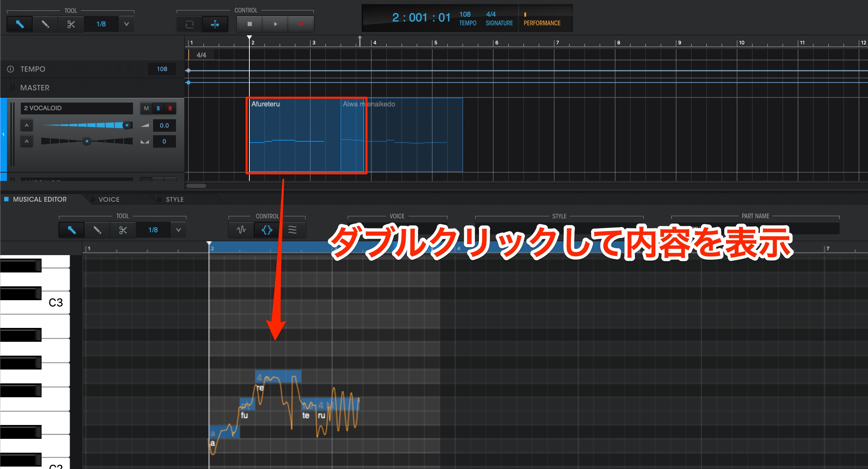The width and height of the screenshot is (868, 469).
Task: Arm record on the 2 VOCALOID track
Action: (x=170, y=108)
